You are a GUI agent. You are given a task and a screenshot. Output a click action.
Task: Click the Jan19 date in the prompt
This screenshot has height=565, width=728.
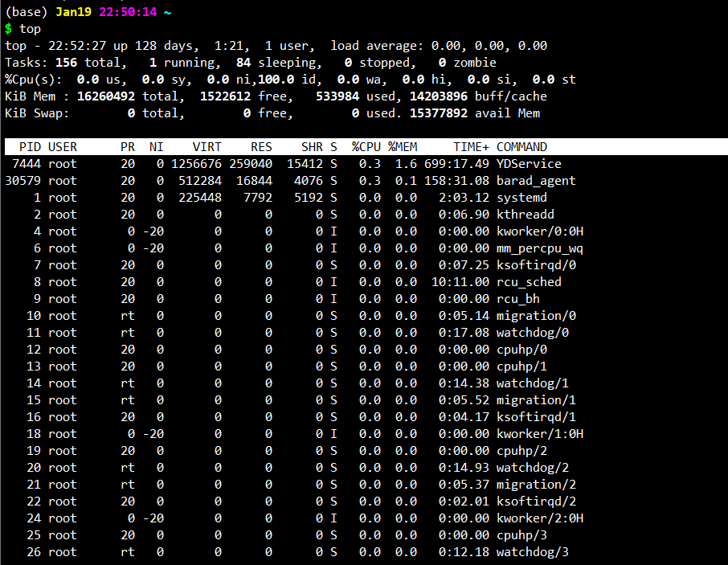coord(73,12)
